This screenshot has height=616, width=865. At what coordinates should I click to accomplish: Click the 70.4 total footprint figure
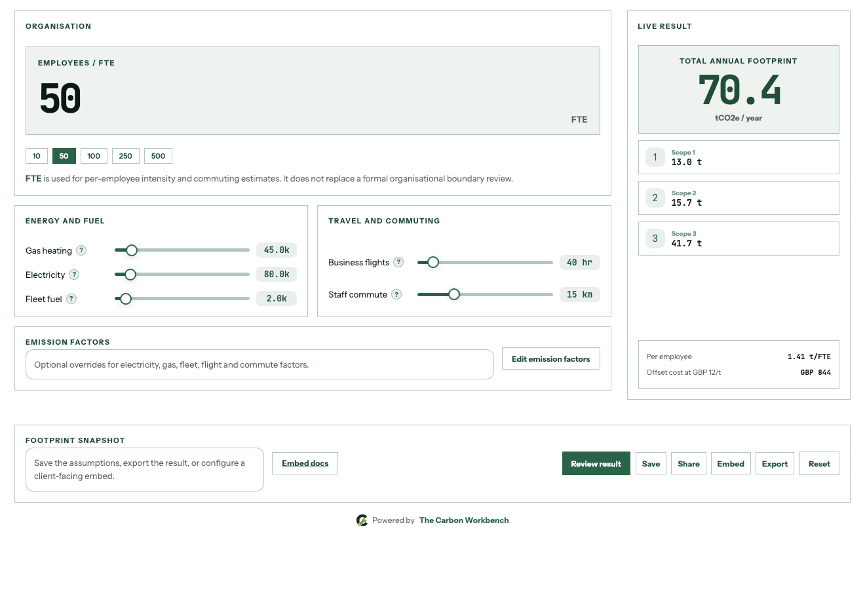[739, 90]
